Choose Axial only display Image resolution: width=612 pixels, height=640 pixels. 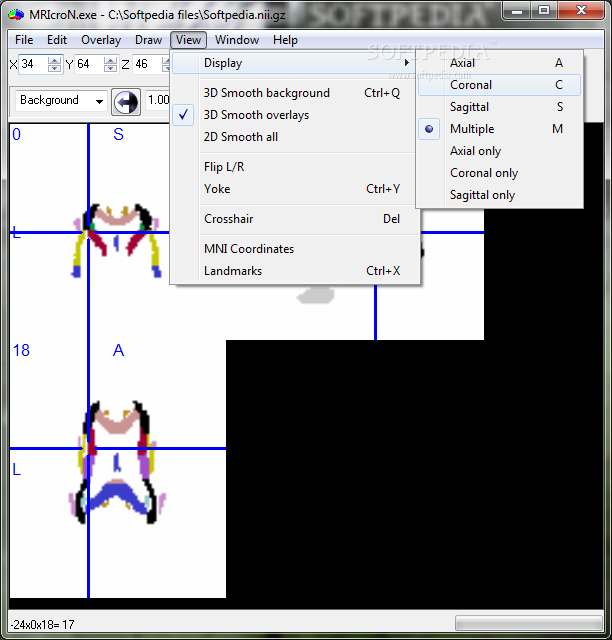(x=499, y=151)
